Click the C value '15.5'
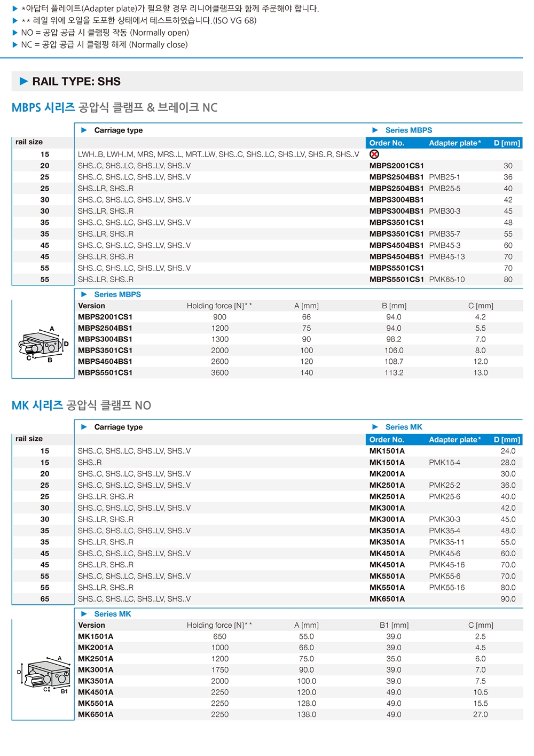This screenshot has height=756, width=534. pos(481,703)
